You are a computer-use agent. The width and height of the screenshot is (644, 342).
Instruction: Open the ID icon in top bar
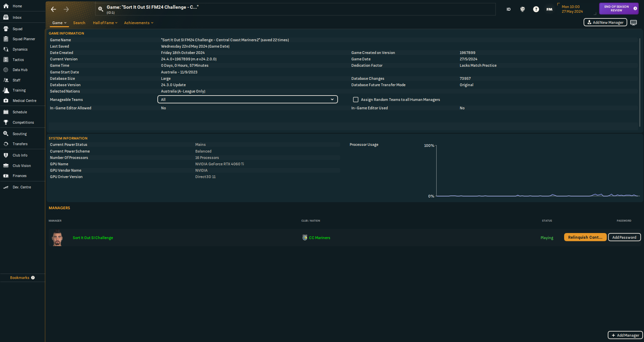pos(508,9)
